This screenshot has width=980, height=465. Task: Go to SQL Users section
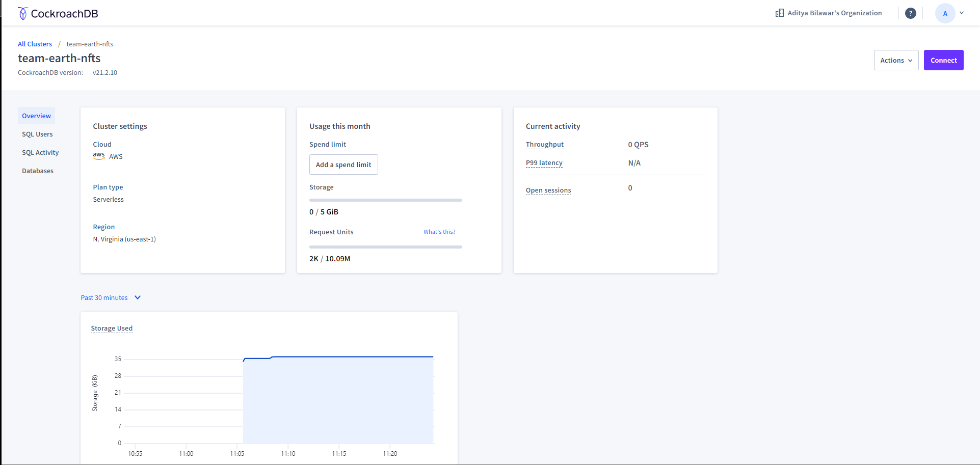(x=37, y=134)
